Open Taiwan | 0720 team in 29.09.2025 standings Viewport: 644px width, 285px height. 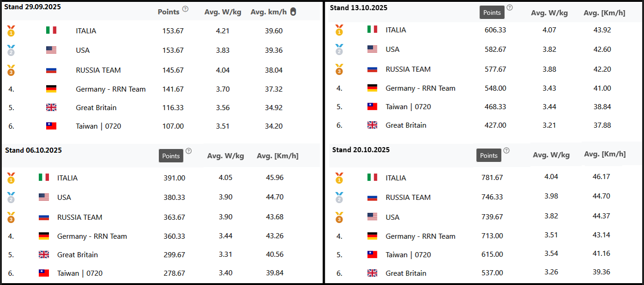98,126
